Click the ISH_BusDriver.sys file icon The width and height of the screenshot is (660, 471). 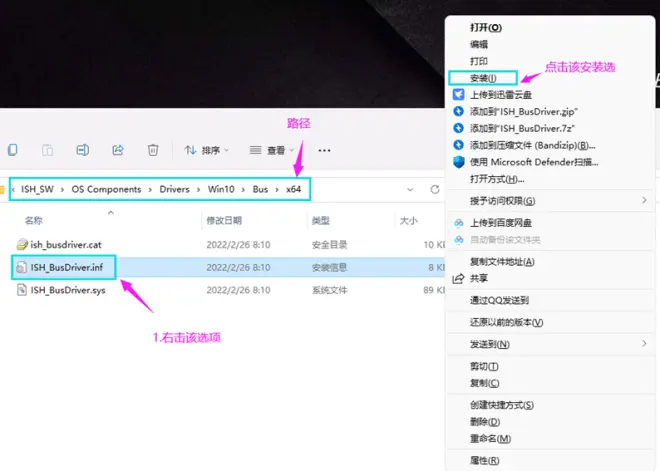(x=21, y=290)
